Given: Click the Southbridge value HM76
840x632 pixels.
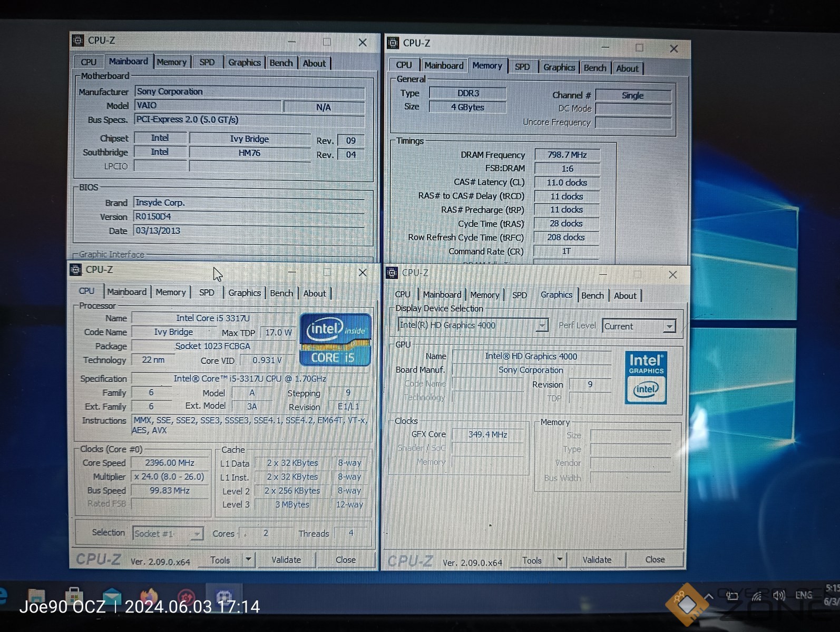Looking at the screenshot, I should coord(250,153).
